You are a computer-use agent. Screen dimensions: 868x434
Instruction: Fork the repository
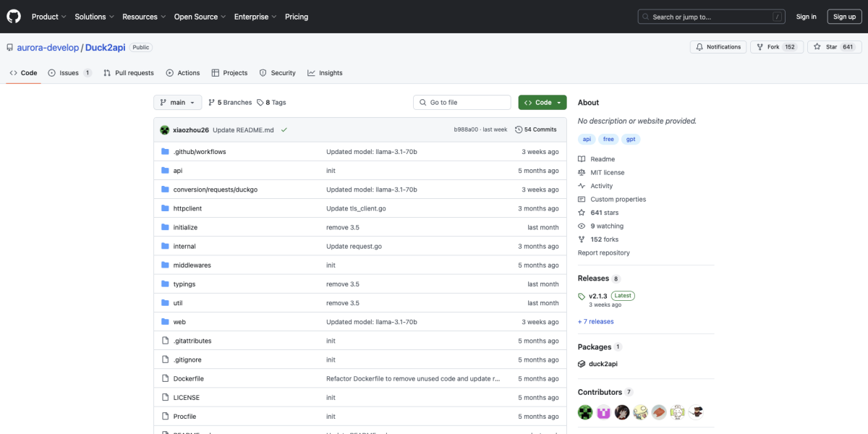pyautogui.click(x=776, y=46)
